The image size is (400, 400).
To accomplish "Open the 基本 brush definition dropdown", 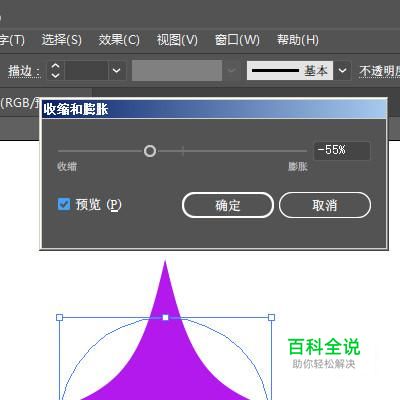I will pyautogui.click(x=342, y=71).
